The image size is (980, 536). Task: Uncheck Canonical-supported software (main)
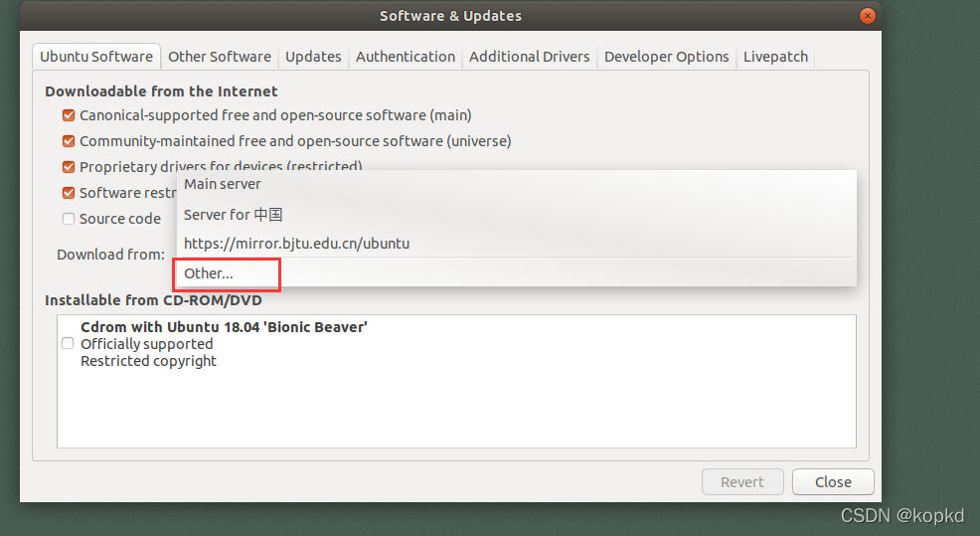pos(69,115)
